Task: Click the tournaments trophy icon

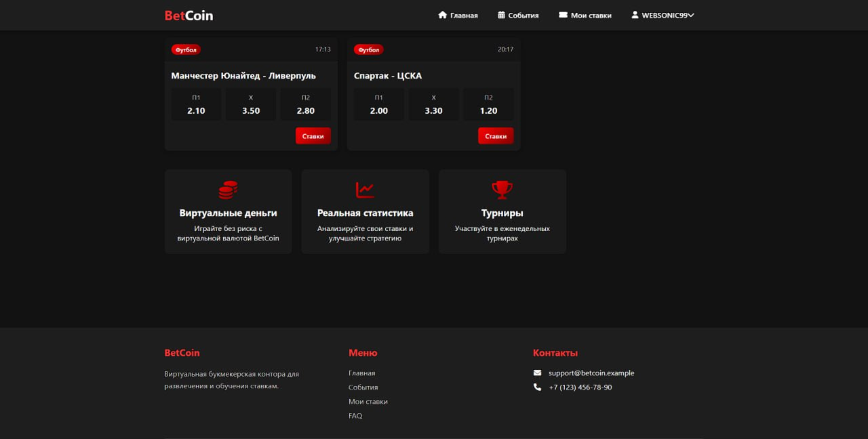Action: pos(502,190)
